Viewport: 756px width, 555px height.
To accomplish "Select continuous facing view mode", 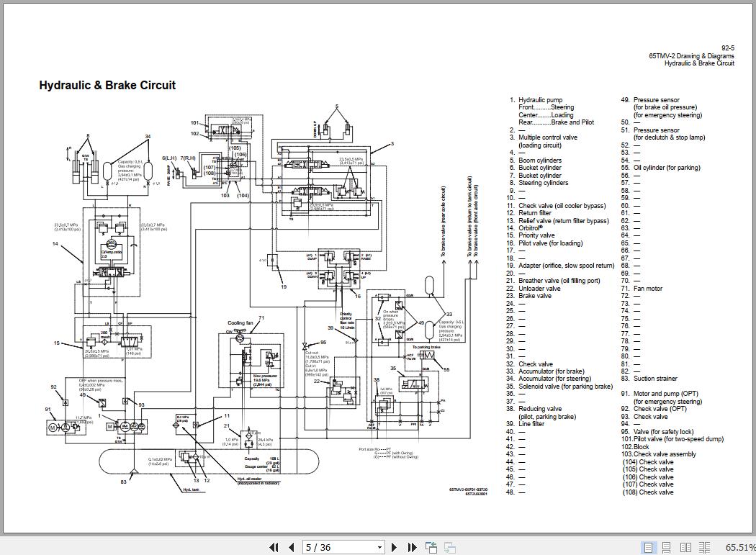I will pyautogui.click(x=704, y=547).
